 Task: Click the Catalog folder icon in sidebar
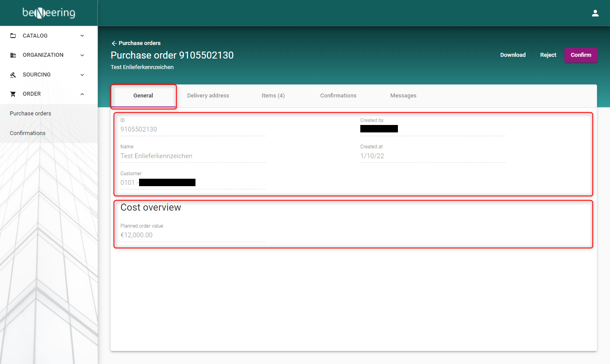click(13, 36)
